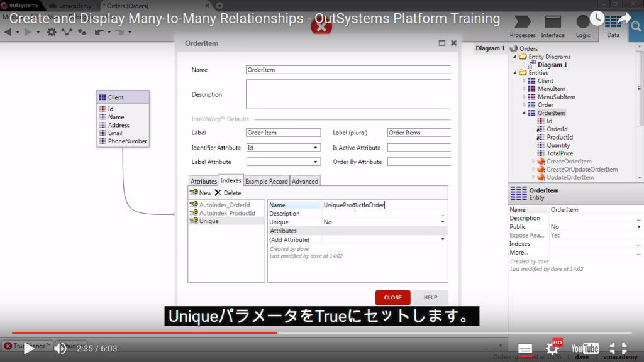Open YouTube video settings gear
Screen dimensions: 644x362
click(552, 348)
